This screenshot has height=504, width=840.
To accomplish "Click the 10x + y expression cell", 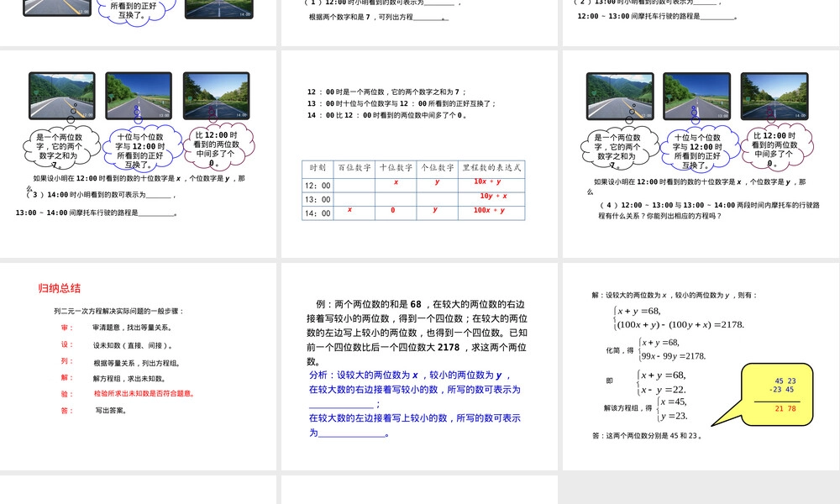I will coord(487,181).
